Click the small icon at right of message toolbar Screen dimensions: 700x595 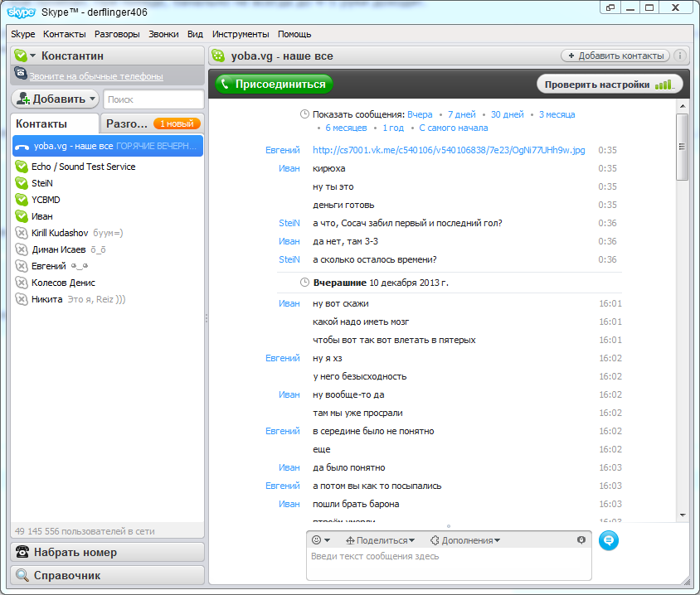581,540
